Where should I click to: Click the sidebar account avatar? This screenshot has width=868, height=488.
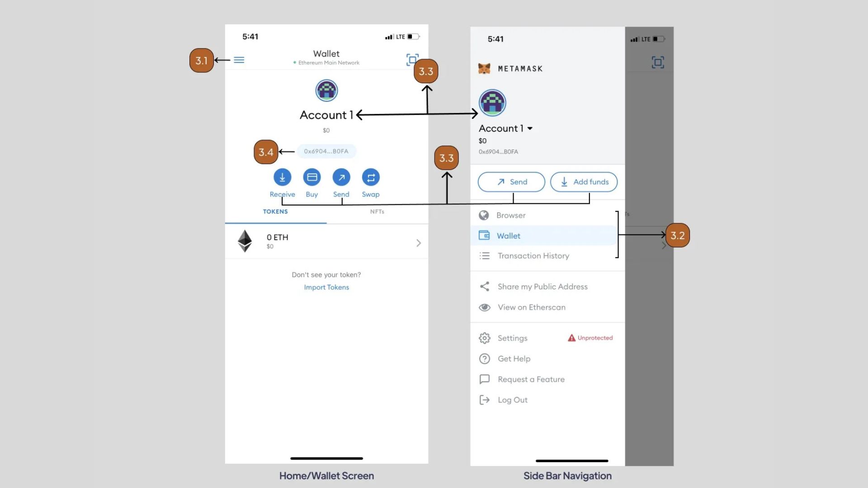(492, 103)
